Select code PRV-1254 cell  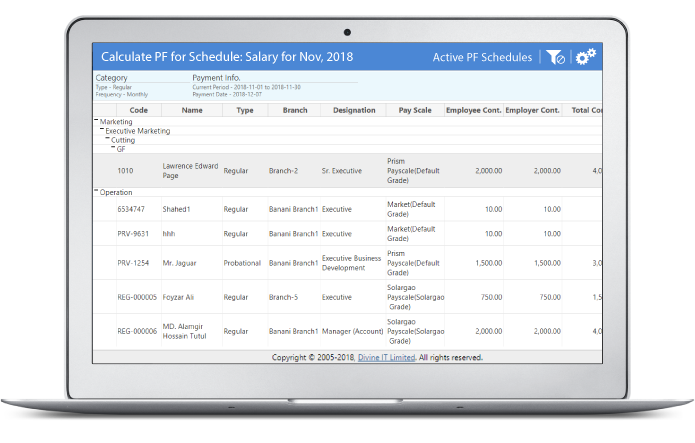coord(139,263)
